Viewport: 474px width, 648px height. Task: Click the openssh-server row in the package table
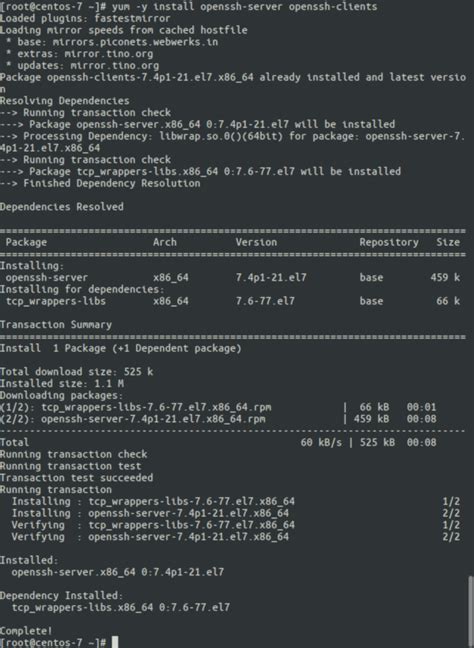(233, 277)
